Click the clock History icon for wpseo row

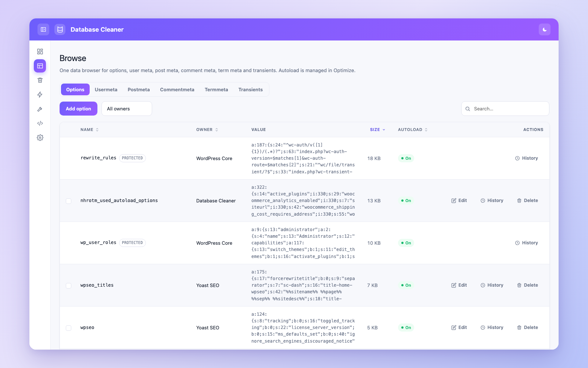[483, 328]
